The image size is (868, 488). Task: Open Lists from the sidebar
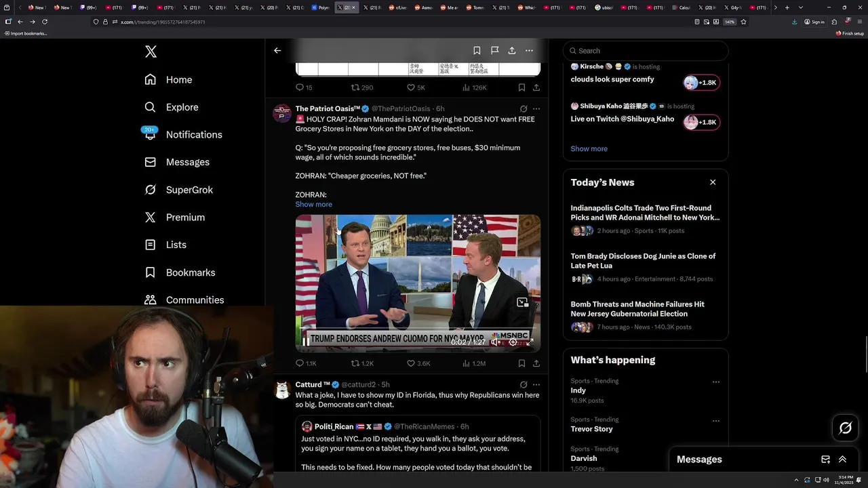pos(165,245)
